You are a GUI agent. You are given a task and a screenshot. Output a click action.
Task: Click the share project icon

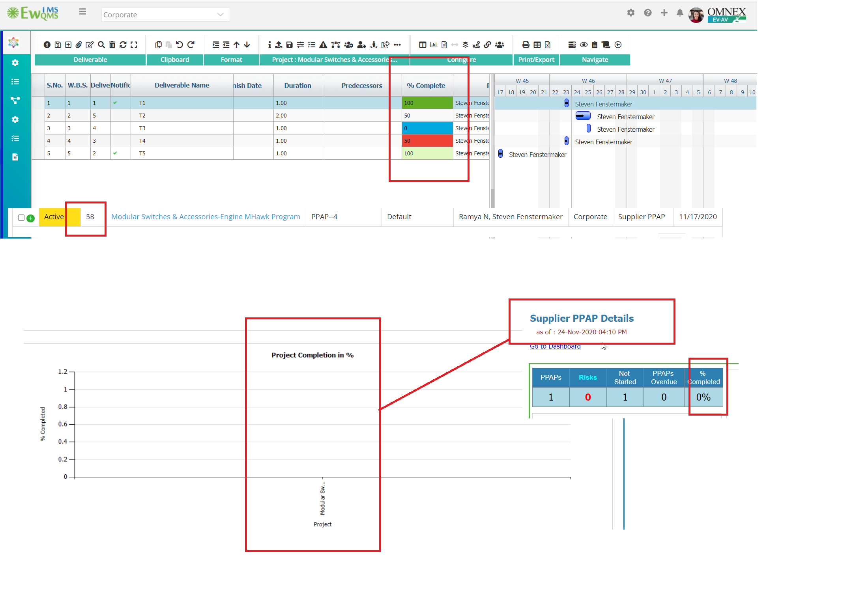click(385, 45)
